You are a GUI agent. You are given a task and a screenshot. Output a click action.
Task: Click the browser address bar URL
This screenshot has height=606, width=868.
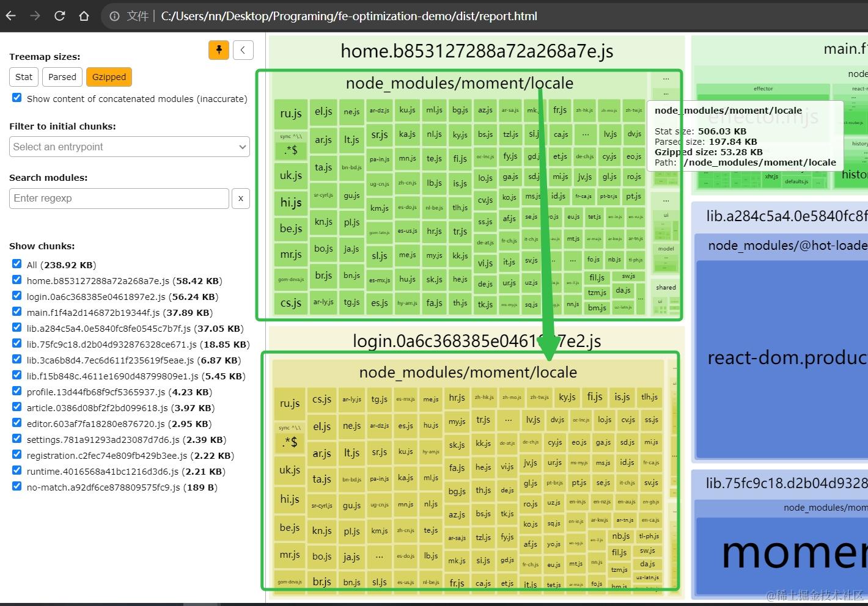tap(348, 16)
